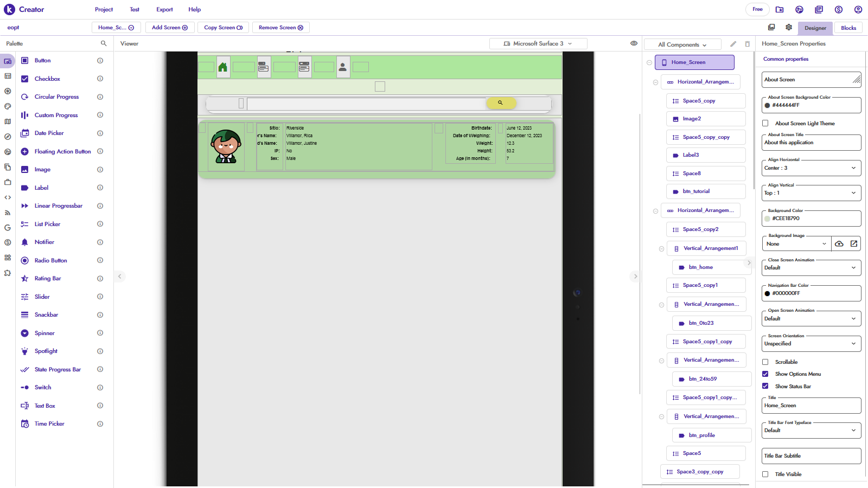The image size is (868, 488).
Task: Open the Home_Sc... screen selector dropdown
Action: click(x=116, y=28)
